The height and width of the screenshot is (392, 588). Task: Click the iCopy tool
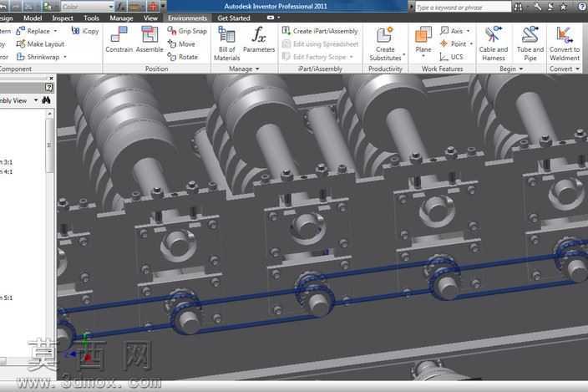[84, 31]
